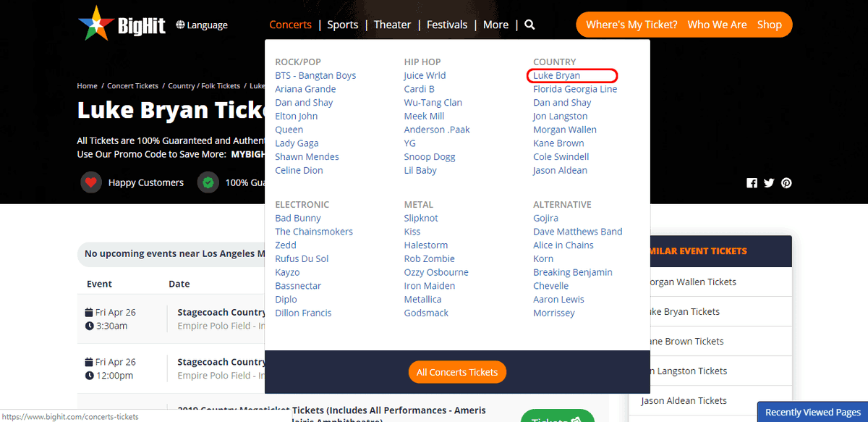Select Breaking Benjamin

coord(573,272)
